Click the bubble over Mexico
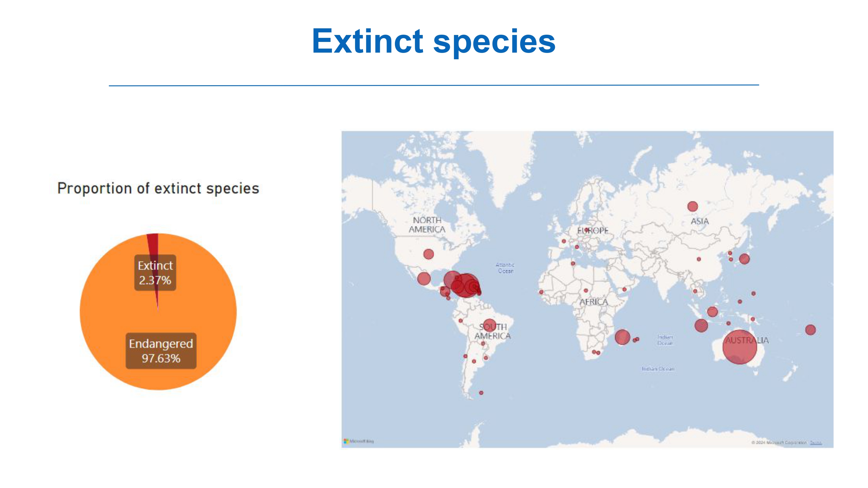 click(x=424, y=278)
